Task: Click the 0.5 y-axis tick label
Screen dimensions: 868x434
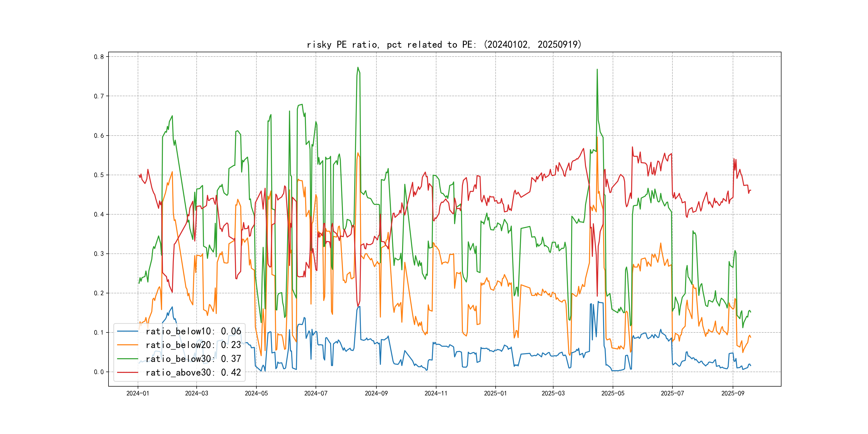Action: (x=99, y=175)
